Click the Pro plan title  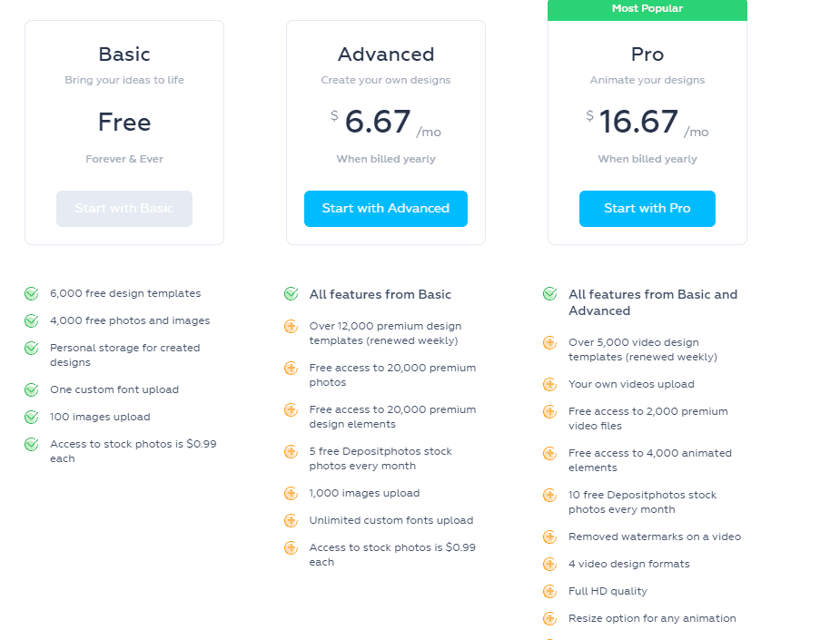pos(647,54)
